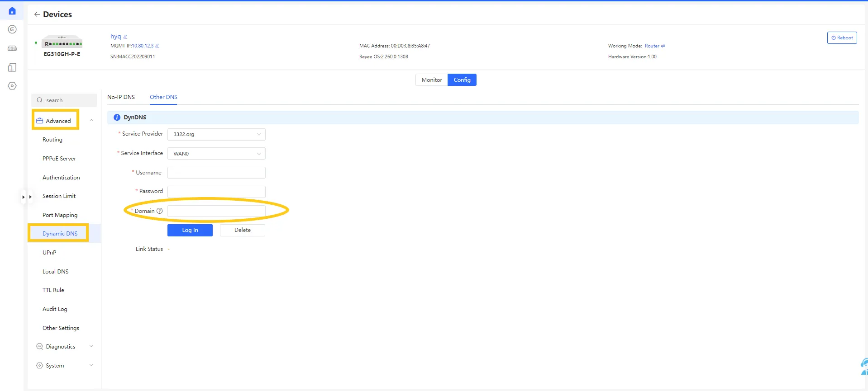Viewport: 868px width, 391px height.
Task: Edit the device name hyq pencil icon
Action: [125, 37]
